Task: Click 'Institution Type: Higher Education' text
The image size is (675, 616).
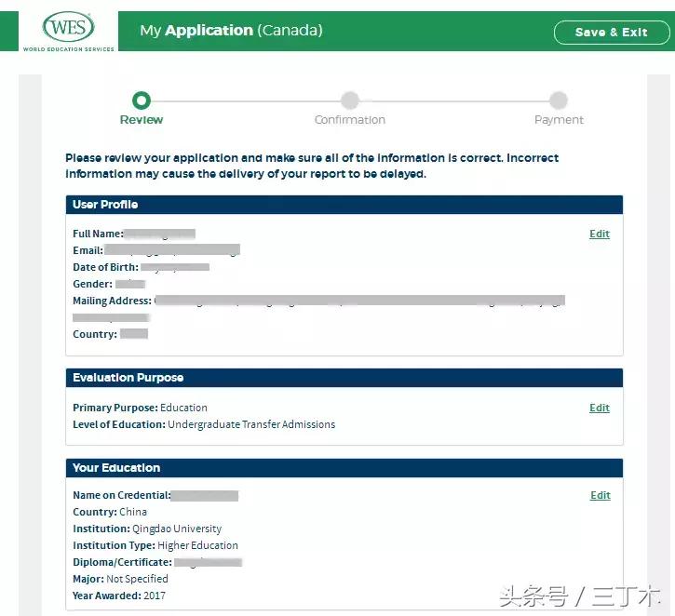Action: point(155,545)
